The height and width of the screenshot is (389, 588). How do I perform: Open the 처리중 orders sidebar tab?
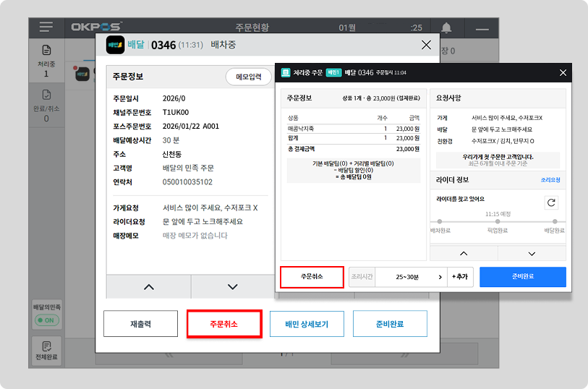coord(46,61)
